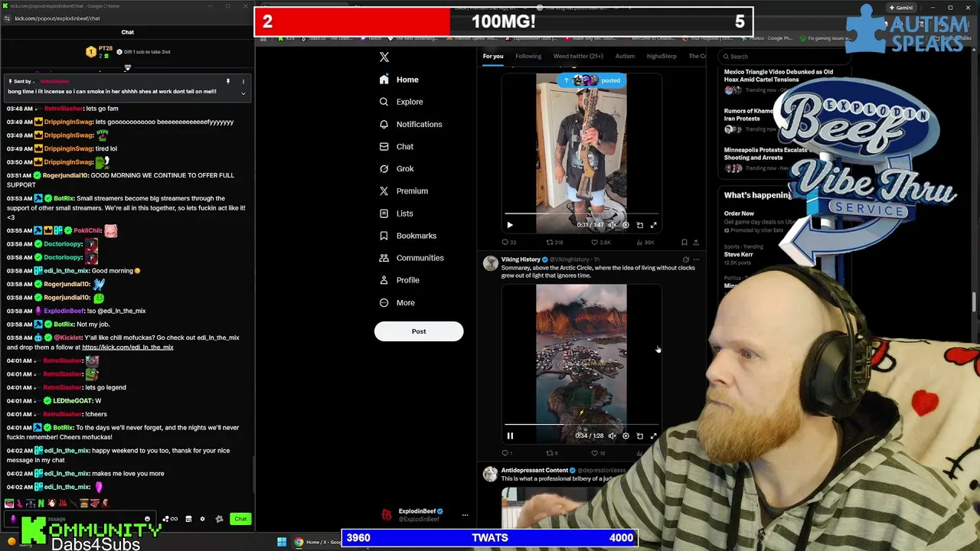Switch to the Autism tab
The width and height of the screenshot is (980, 551).
(x=625, y=56)
